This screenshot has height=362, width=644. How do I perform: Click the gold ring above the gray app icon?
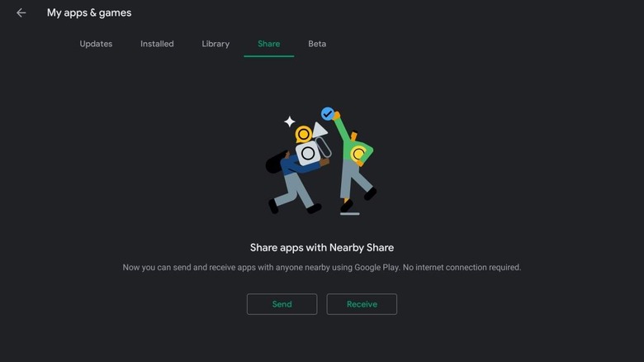pos(303,134)
